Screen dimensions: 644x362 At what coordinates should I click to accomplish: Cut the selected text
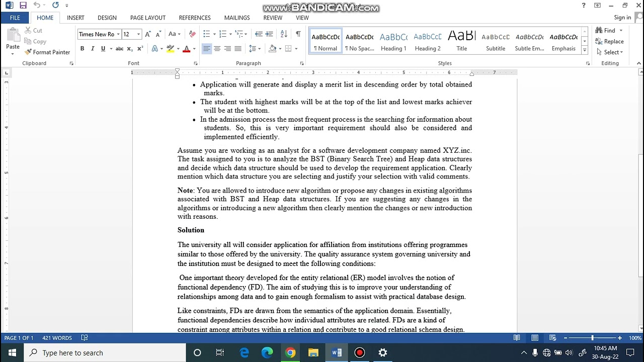point(34,31)
